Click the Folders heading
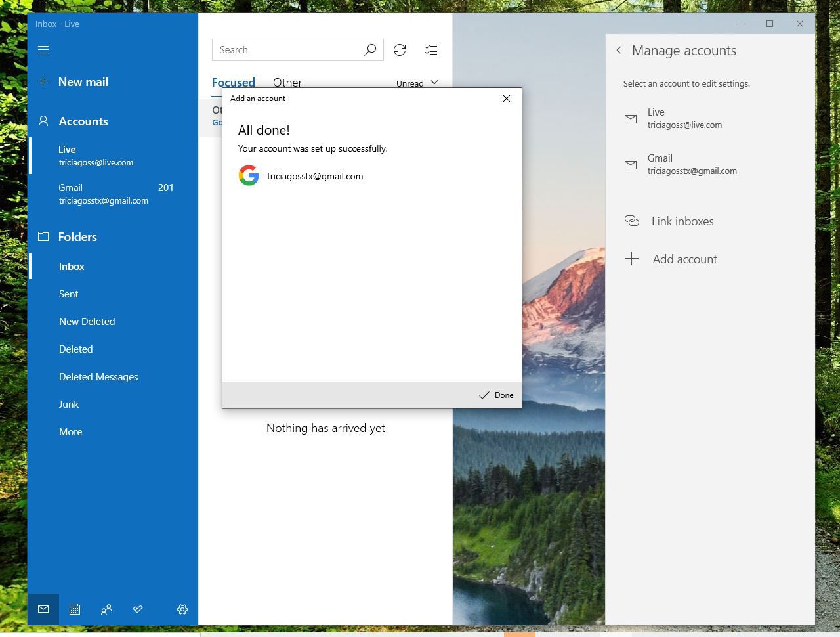The width and height of the screenshot is (840, 637). (77, 237)
